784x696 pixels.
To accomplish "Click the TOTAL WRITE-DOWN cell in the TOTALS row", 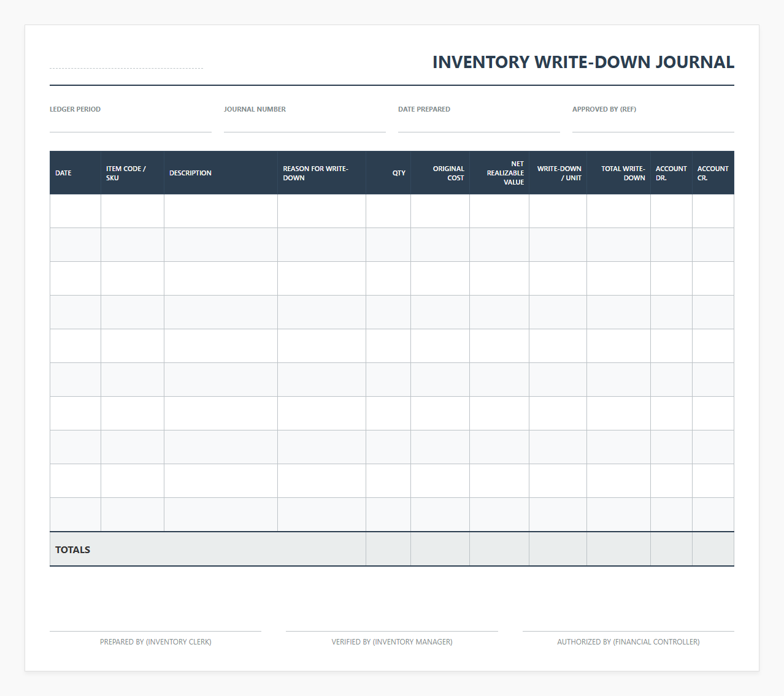I will pos(619,549).
